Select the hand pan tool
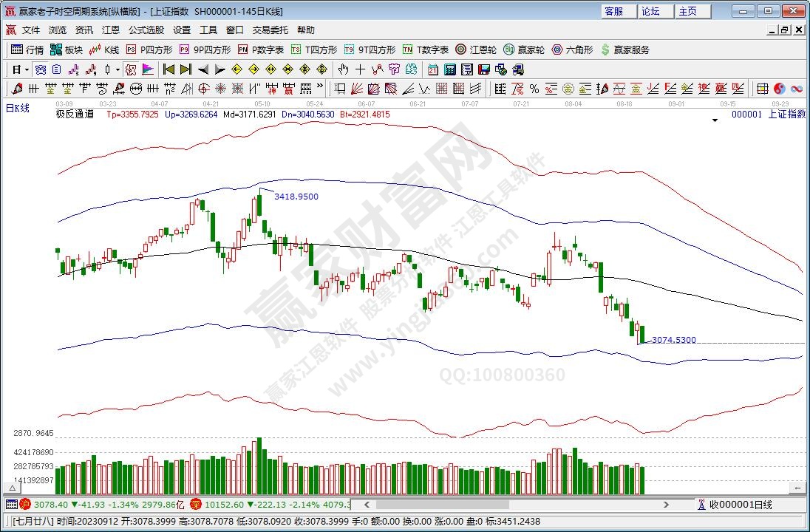 (x=343, y=69)
